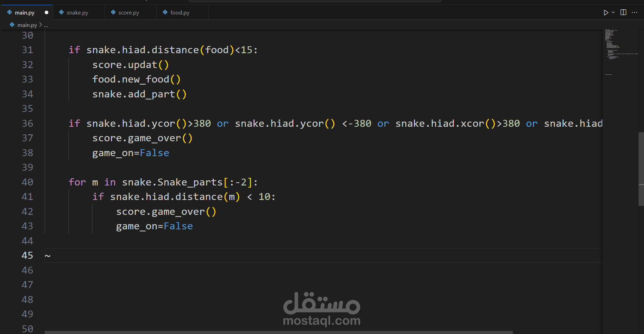Viewport: 644px width, 334px height.
Task: Place cursor on 'snake.add_part()' line
Action: [x=139, y=94]
